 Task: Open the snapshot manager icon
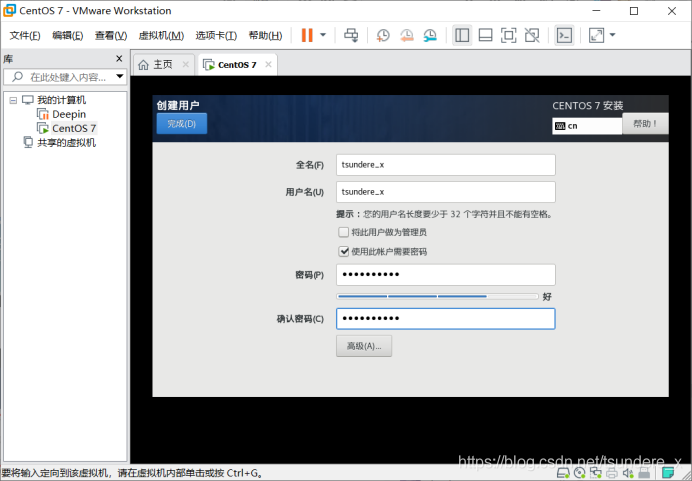(x=430, y=35)
